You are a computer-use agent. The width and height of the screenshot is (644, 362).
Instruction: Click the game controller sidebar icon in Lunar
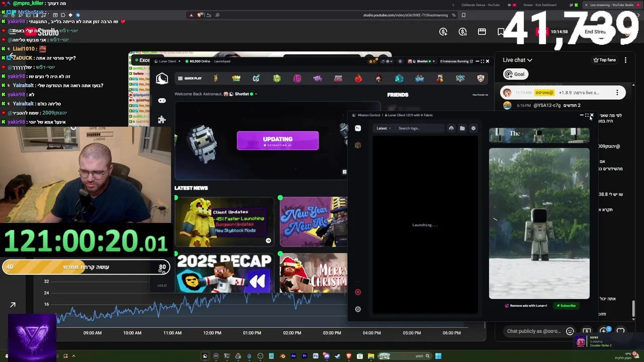tap(162, 101)
